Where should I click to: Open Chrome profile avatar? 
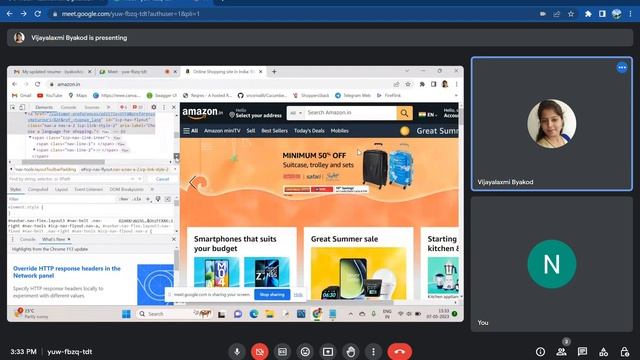tap(617, 14)
